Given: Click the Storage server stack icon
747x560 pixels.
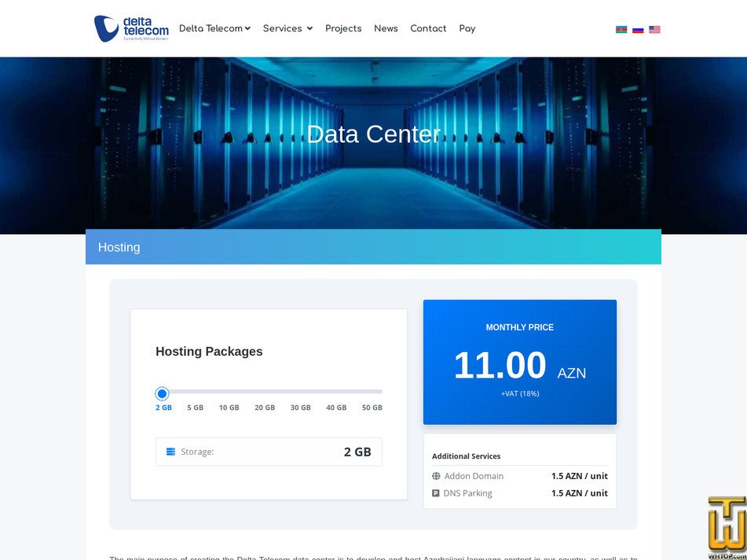Looking at the screenshot, I should [x=170, y=452].
